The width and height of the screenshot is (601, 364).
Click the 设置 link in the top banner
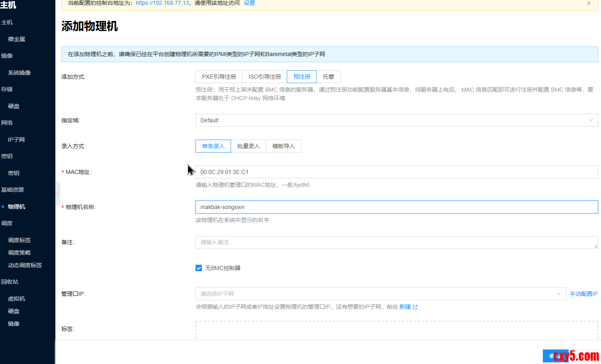(x=249, y=3)
